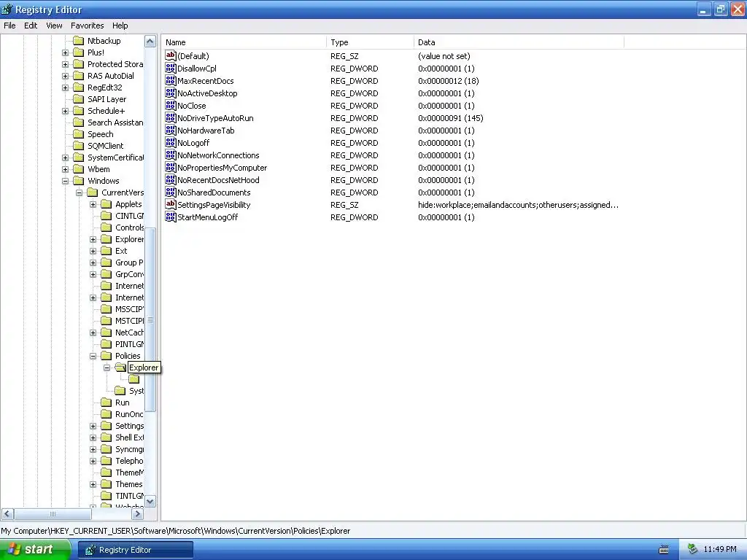
Task: Collapse the Windows key
Action: pyautogui.click(x=65, y=181)
